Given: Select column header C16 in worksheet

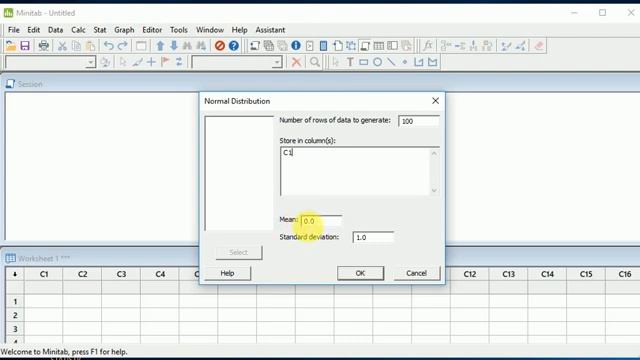Looking at the screenshot, I should tap(625, 274).
